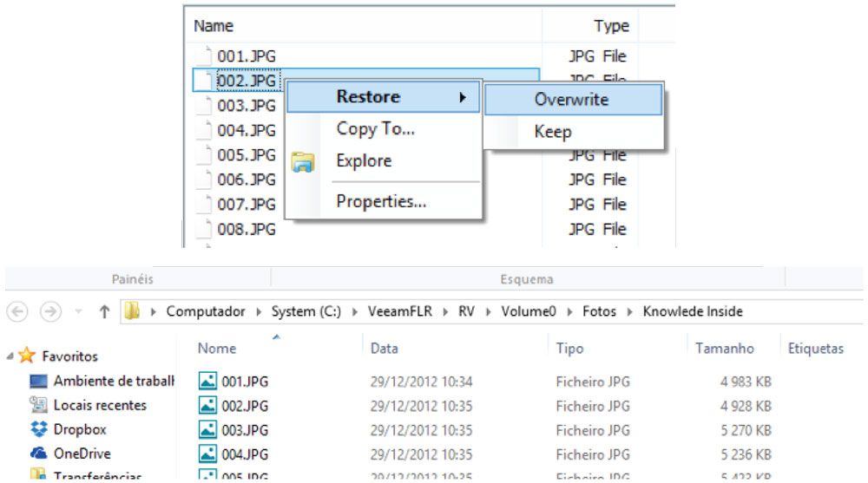
Task: Click the Dropbox icon in Favoritos
Action: pyautogui.click(x=38, y=429)
